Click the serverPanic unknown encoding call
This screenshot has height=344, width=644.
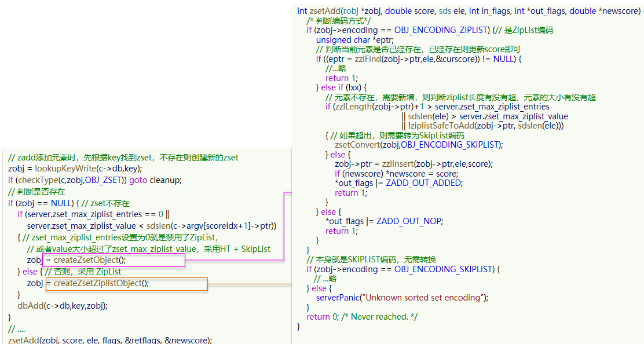[402, 298]
